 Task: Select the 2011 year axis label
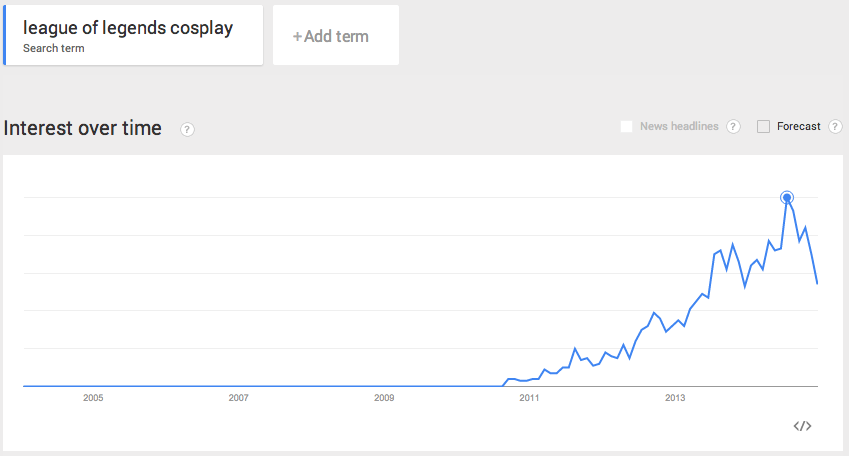[529, 398]
